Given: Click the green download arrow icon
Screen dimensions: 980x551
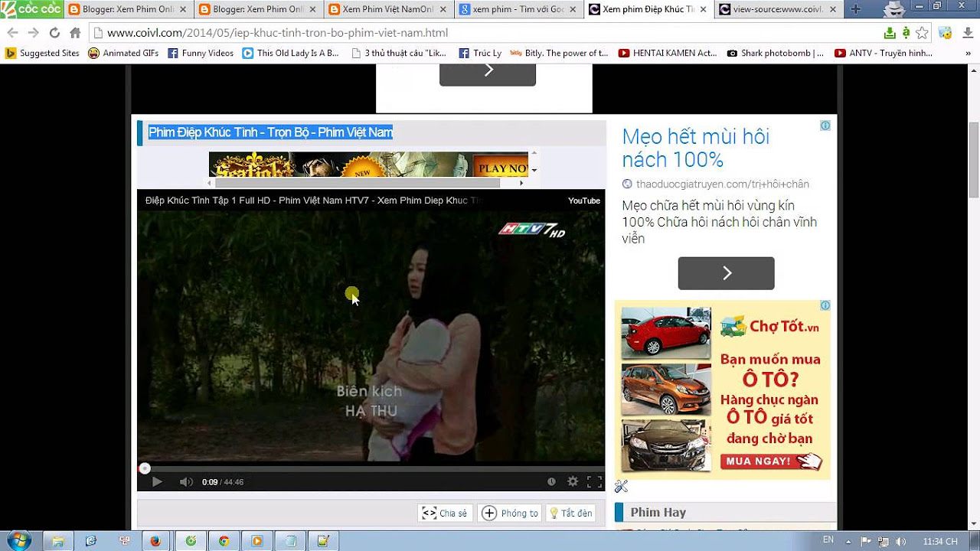Looking at the screenshot, I should click(890, 33).
